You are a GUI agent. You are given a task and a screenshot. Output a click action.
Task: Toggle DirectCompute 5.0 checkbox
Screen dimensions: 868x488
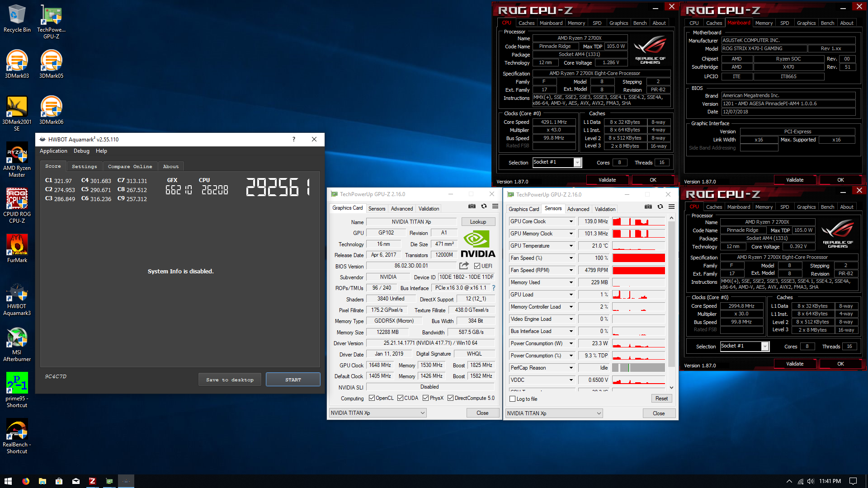450,398
